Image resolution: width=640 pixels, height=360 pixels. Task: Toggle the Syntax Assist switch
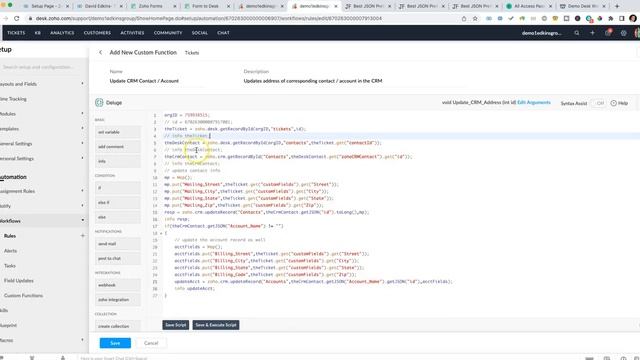click(598, 103)
